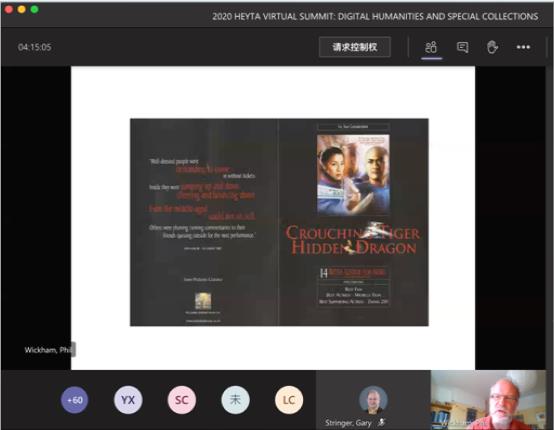554x430 pixels.
Task: Select the SC participant avatar
Action: coord(182,400)
